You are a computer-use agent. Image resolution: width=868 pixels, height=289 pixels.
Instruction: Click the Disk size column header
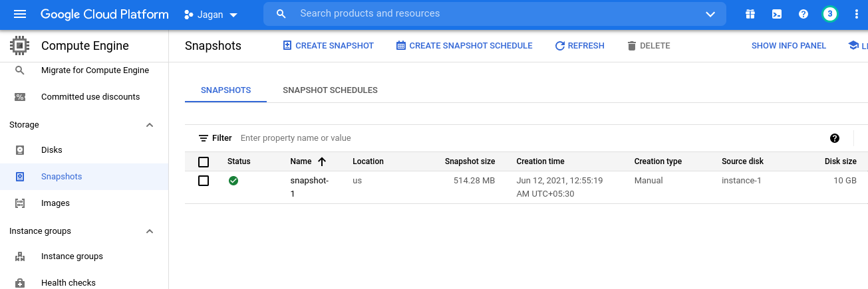tap(840, 161)
